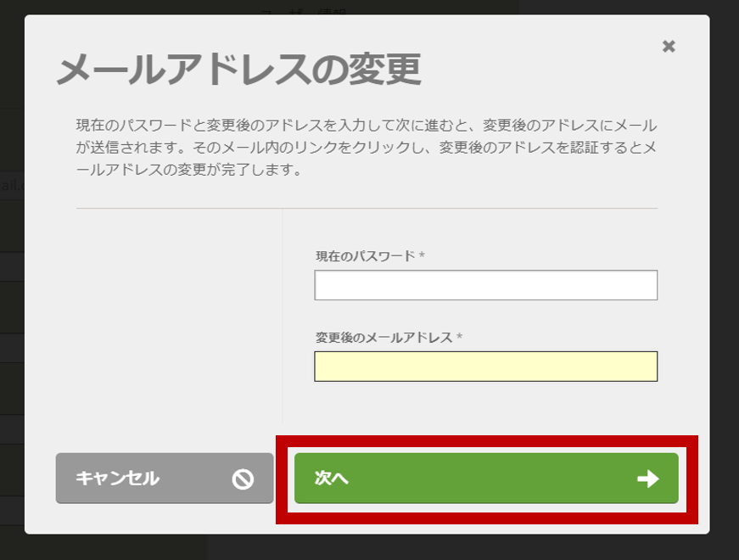Image resolution: width=739 pixels, height=560 pixels.
Task: Click the メールアドレスの変更 dialog title
Action: point(238,70)
